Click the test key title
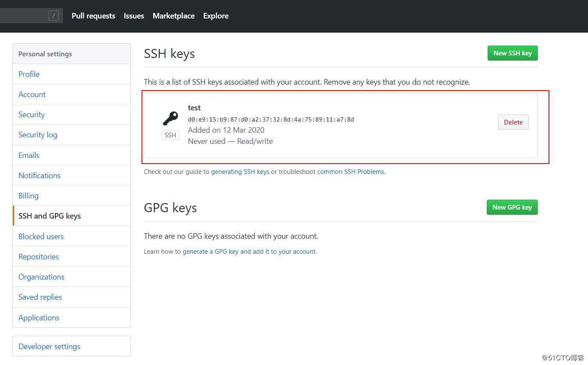This screenshot has height=365, width=588. click(x=194, y=108)
